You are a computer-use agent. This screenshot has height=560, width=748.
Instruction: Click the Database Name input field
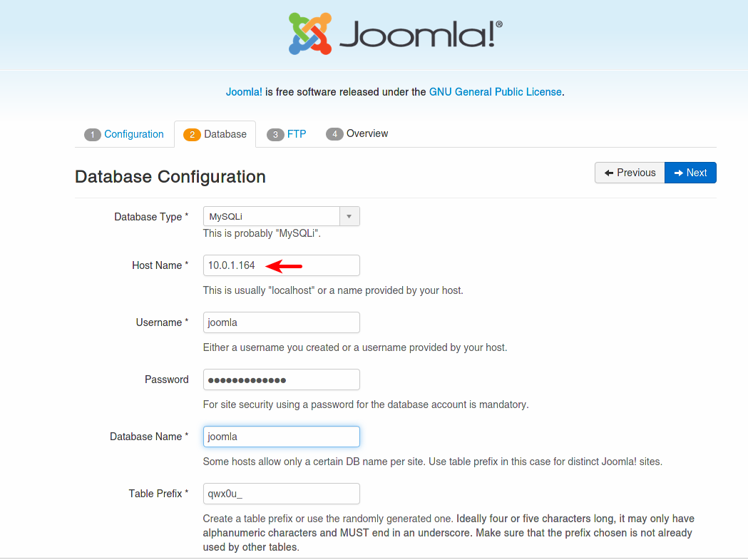pos(282,437)
